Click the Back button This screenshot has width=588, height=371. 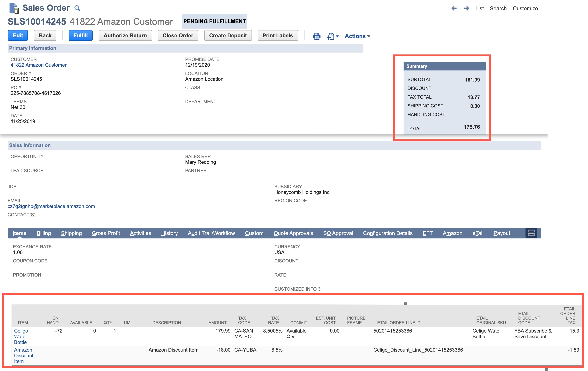(45, 35)
